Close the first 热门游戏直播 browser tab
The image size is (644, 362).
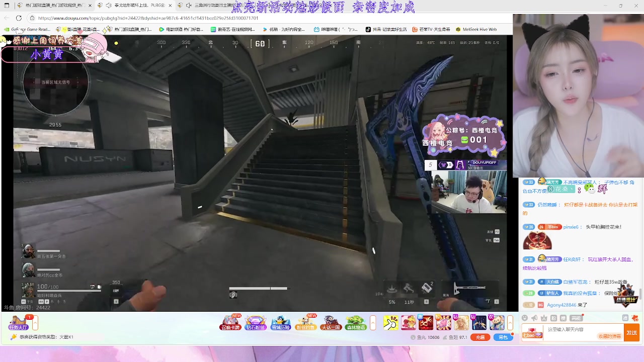point(90,5)
